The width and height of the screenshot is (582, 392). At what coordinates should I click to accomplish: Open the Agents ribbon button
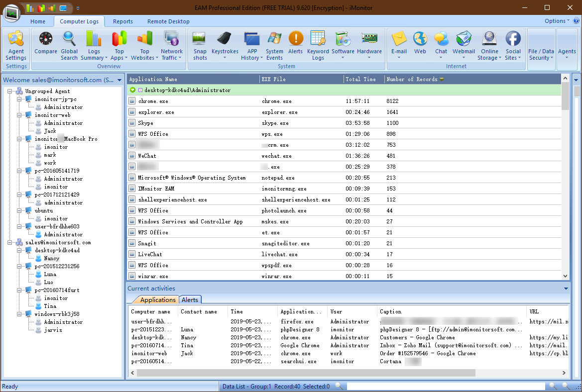tap(567, 49)
